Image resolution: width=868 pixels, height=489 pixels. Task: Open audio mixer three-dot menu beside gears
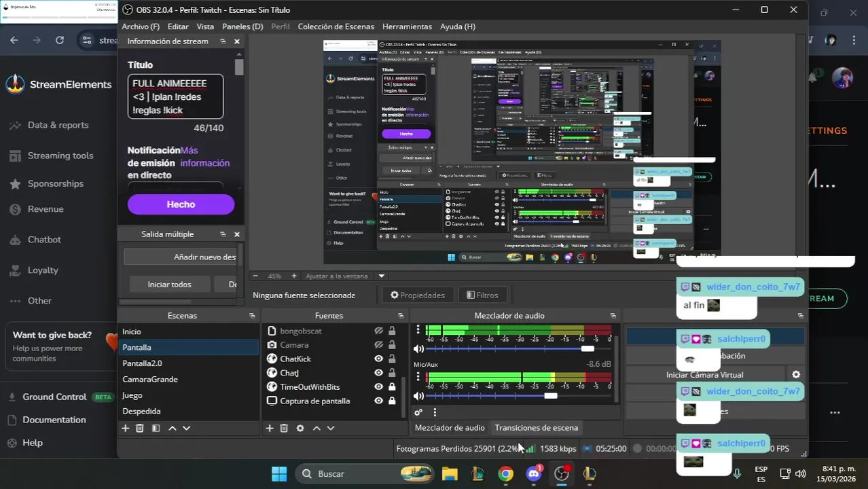tap(435, 412)
